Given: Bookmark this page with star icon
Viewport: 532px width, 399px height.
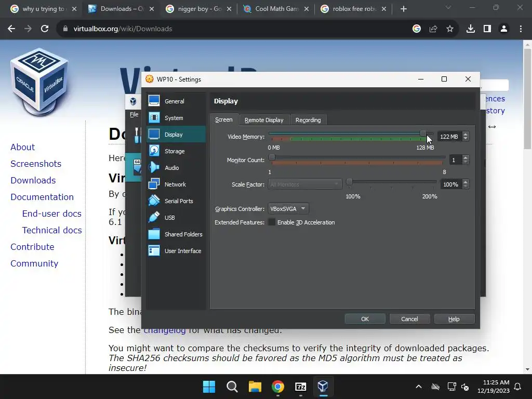Looking at the screenshot, I should (x=450, y=29).
